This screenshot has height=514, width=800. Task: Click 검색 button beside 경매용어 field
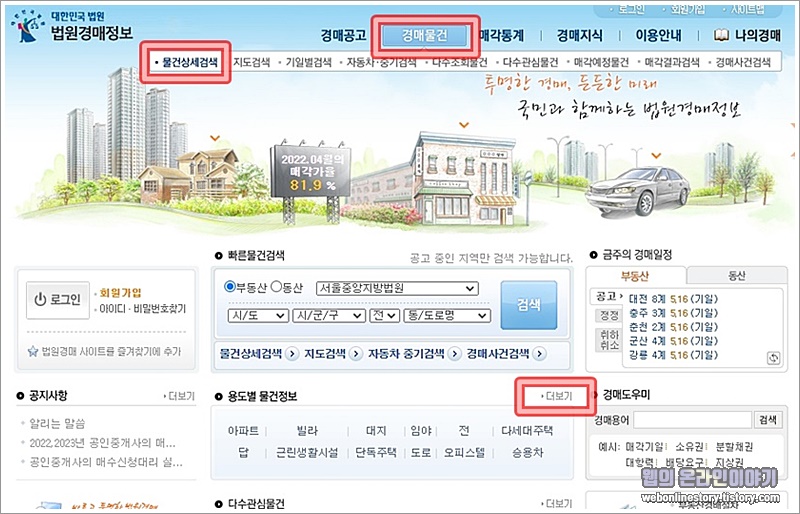click(767, 420)
